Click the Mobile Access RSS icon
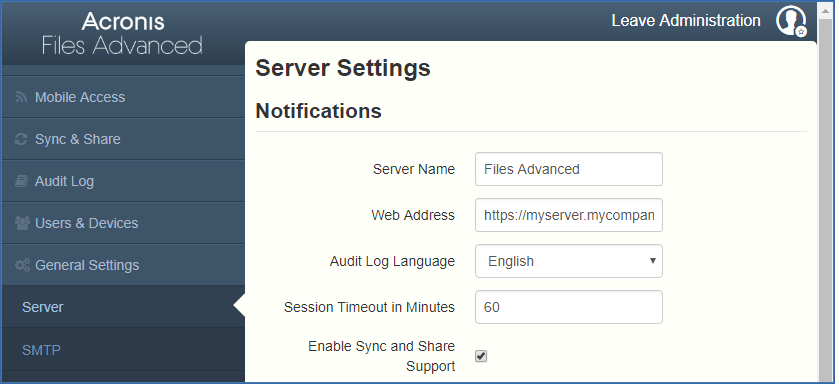Screen dimensions: 835x384 21,97
